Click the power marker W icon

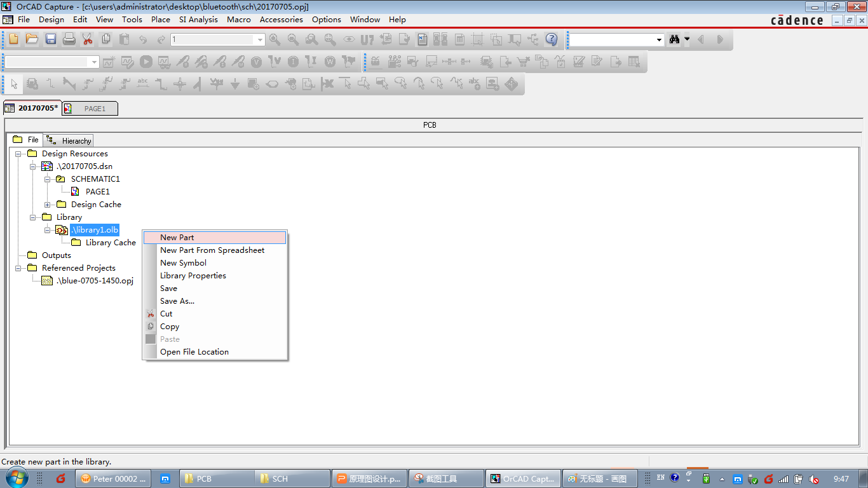pos(330,62)
